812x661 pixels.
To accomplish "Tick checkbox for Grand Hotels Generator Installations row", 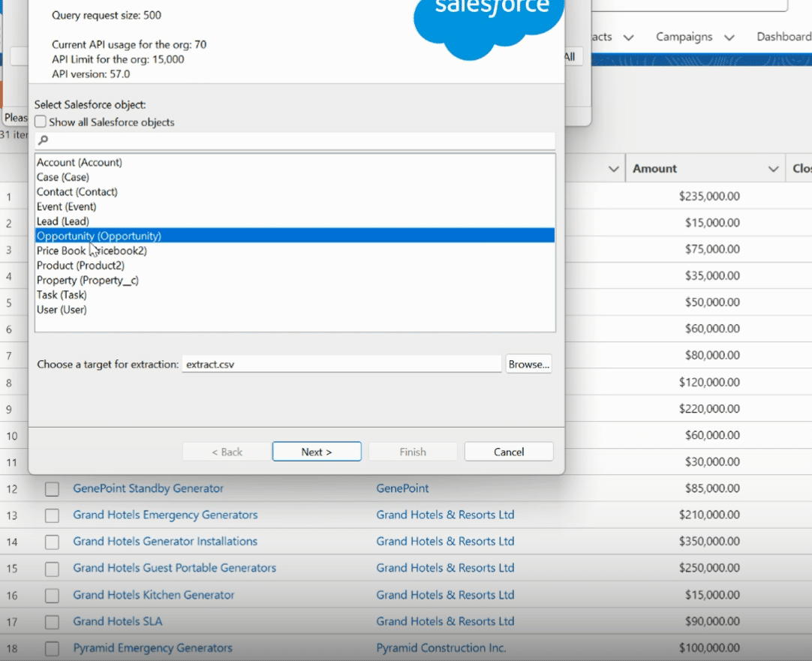I will pyautogui.click(x=52, y=542).
